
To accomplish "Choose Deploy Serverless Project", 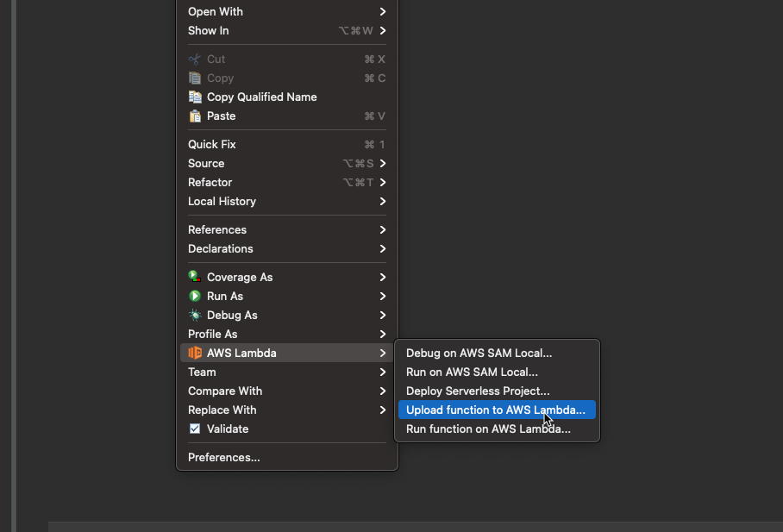I will click(497, 391).
